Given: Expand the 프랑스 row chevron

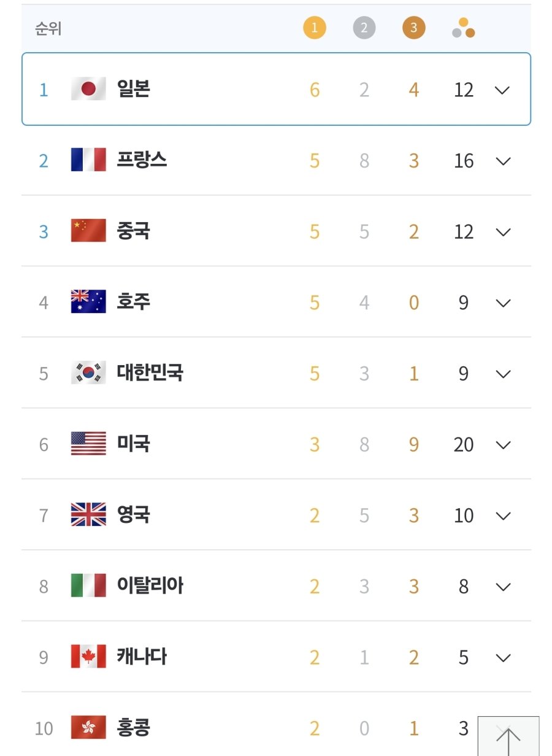Looking at the screenshot, I should coord(503,161).
